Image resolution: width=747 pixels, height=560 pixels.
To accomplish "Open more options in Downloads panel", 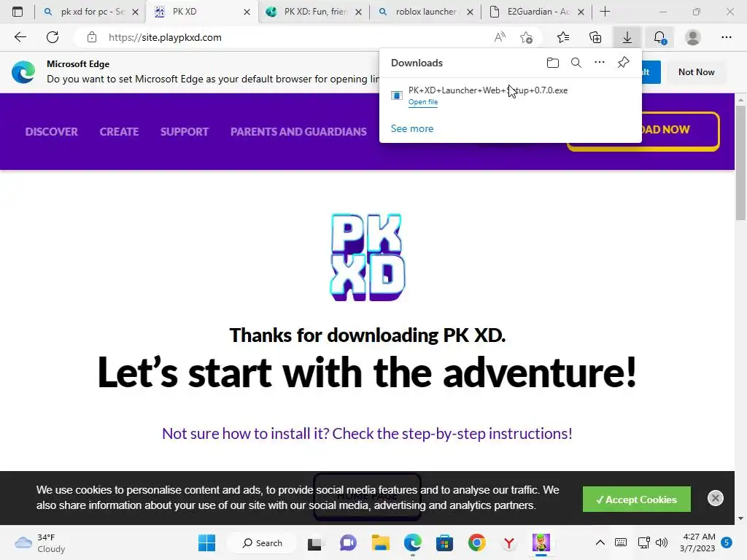I will click(x=600, y=63).
